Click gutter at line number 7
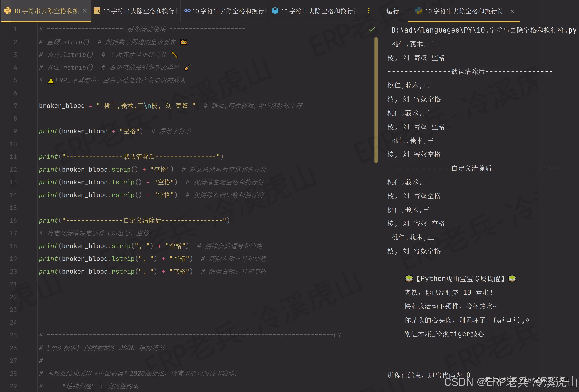Viewport: 579px width, 392px height. 15,106
